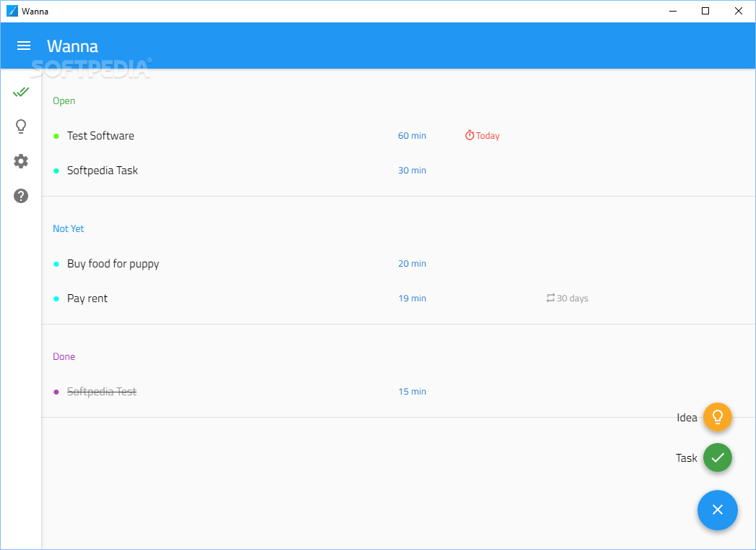This screenshot has width=756, height=550.
Task: Click the Idea label text
Action: (x=687, y=418)
